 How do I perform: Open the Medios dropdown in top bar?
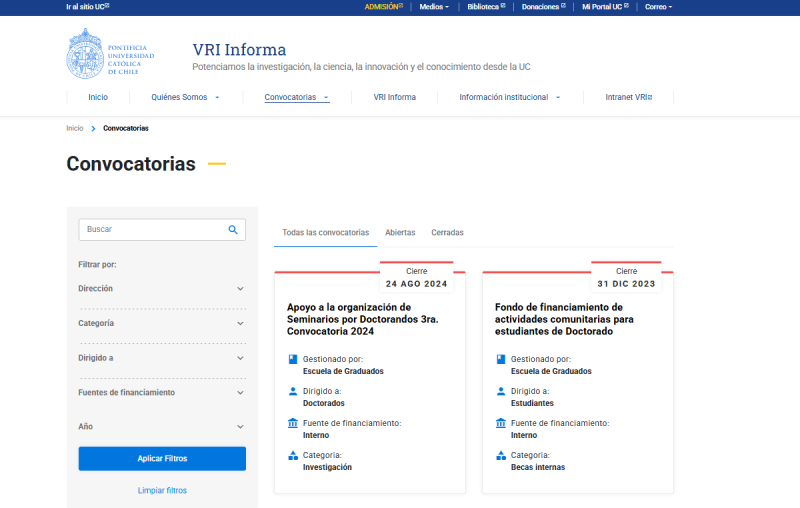[x=434, y=7]
